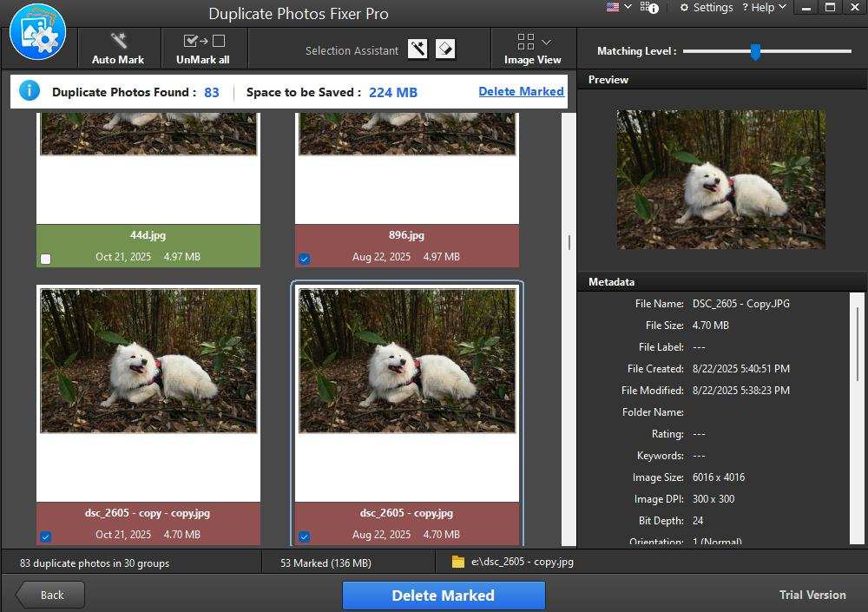Click the blue info icon

(30, 91)
